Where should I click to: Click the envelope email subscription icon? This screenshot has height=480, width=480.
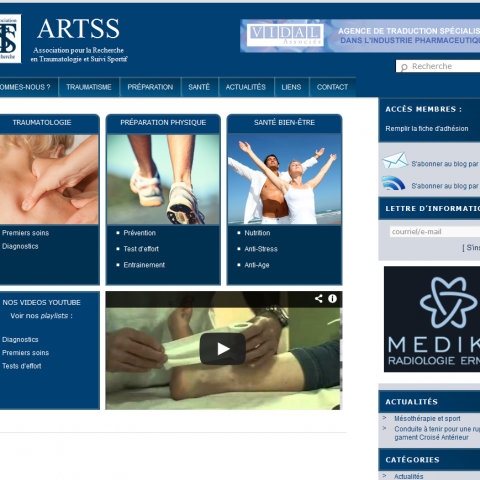(395, 161)
